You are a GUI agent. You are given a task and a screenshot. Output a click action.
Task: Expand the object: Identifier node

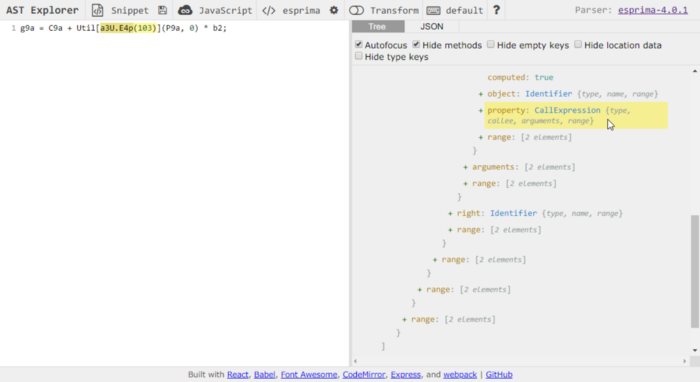point(481,94)
